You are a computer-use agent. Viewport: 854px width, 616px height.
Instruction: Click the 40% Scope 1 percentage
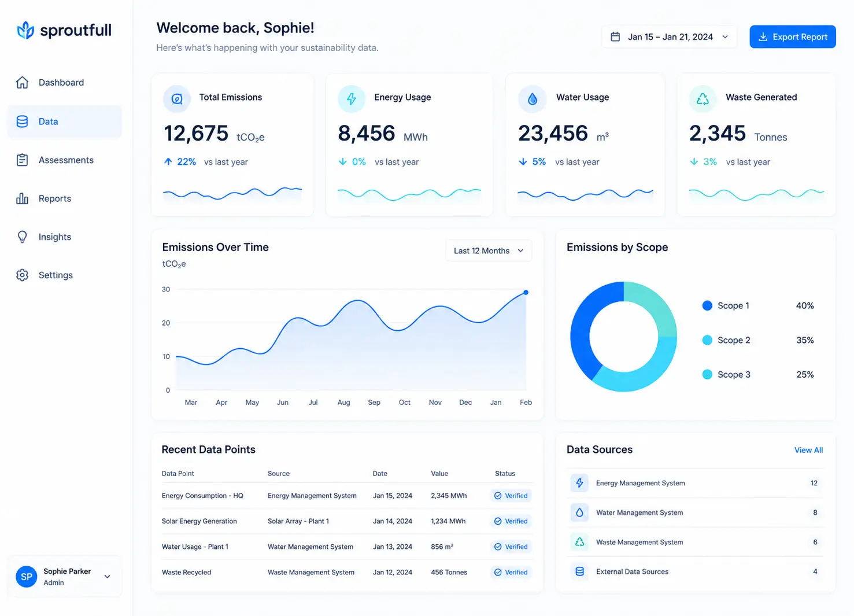pyautogui.click(x=805, y=305)
